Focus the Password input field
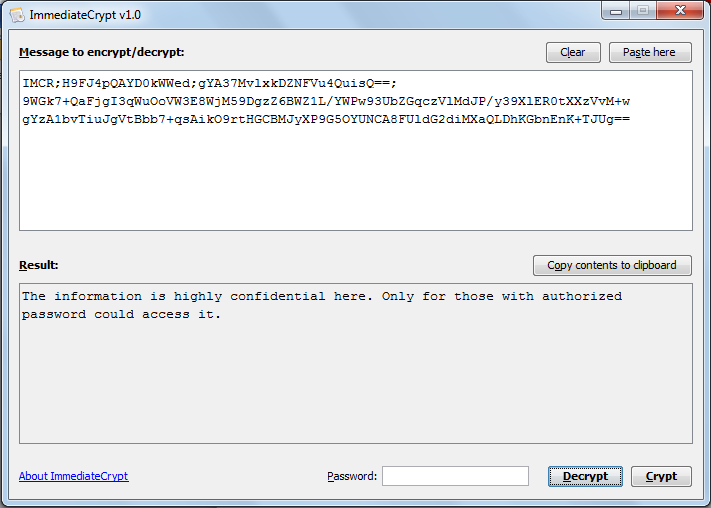Image resolution: width=711 pixels, height=508 pixels. [455, 476]
